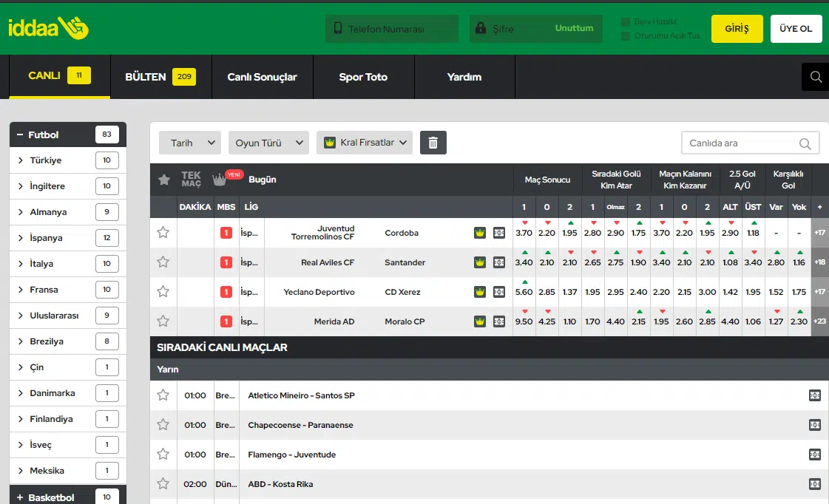This screenshot has width=829, height=504.
Task: Click the plus column header icon
Action: [819, 207]
